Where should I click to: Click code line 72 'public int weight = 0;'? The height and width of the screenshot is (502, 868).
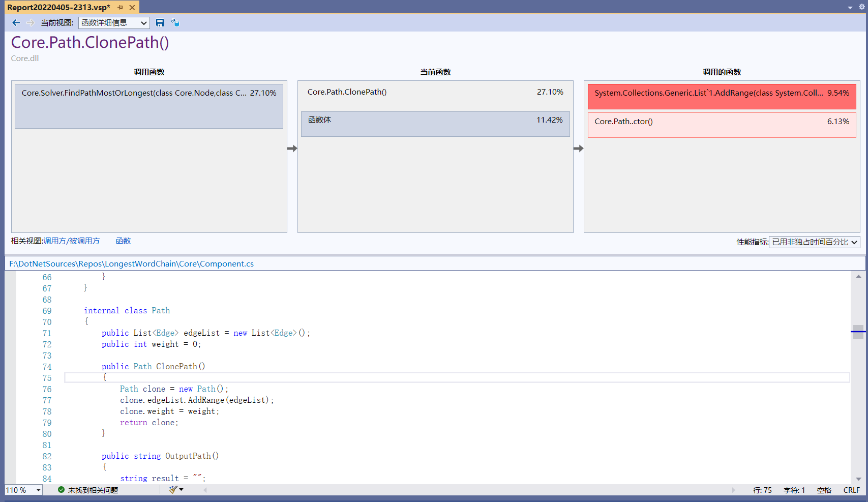tap(152, 344)
